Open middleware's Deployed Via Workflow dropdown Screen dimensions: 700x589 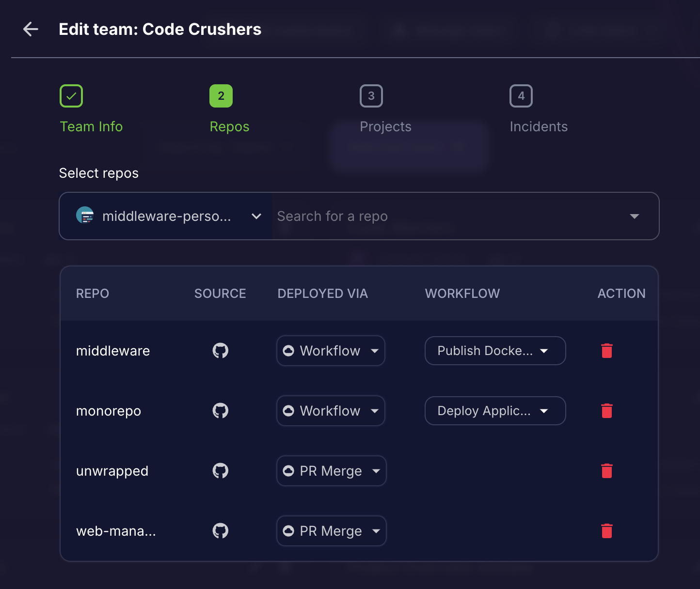tap(331, 351)
